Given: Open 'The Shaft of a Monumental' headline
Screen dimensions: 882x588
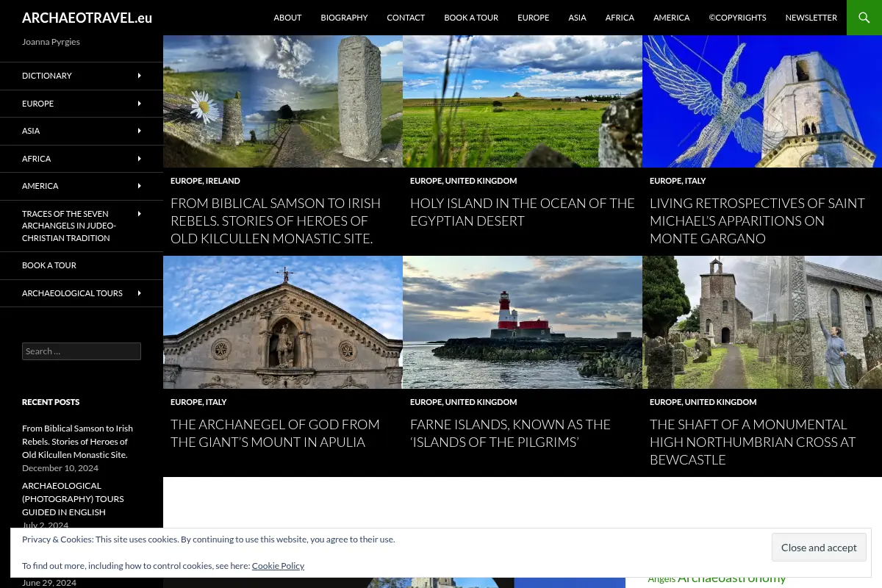Looking at the screenshot, I should coord(753,442).
